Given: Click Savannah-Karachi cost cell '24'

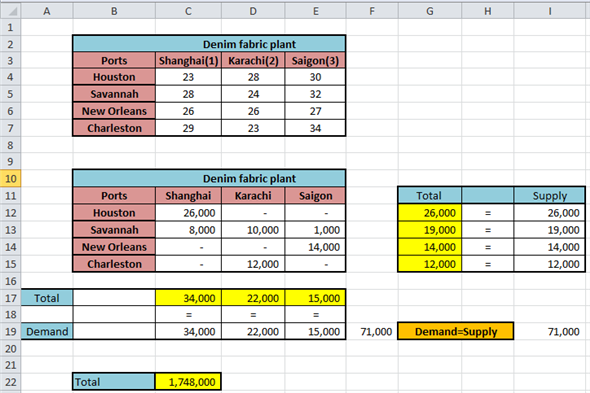Looking at the screenshot, I should (x=253, y=94).
